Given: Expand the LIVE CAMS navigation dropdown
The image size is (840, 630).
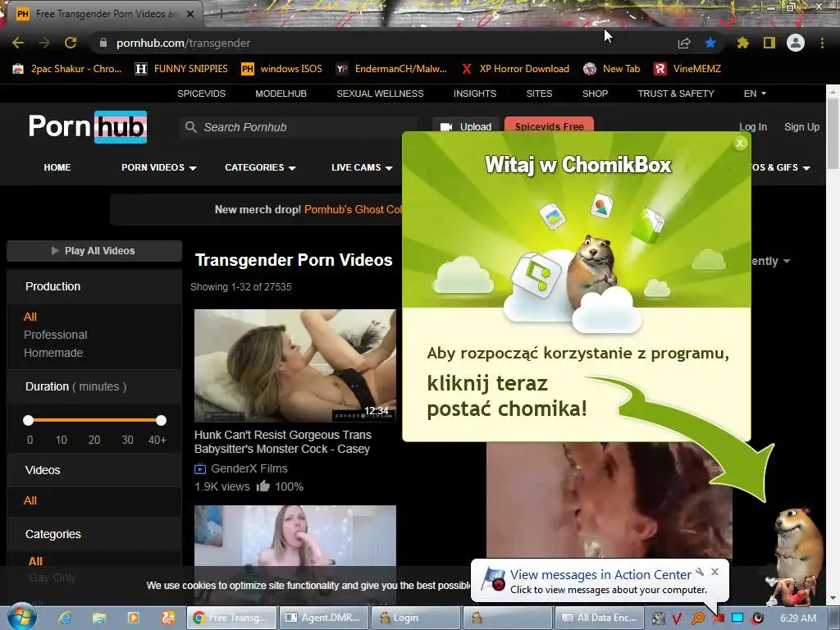Looking at the screenshot, I should 362,167.
